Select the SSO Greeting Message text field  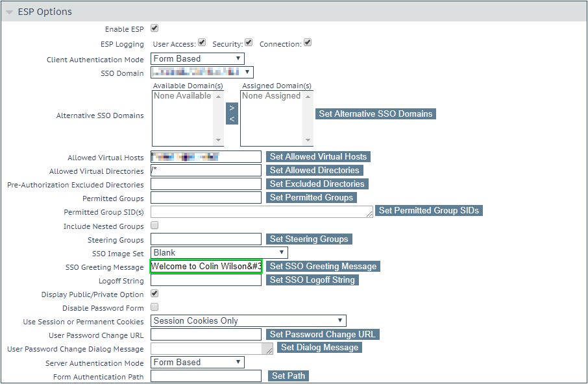pos(206,267)
